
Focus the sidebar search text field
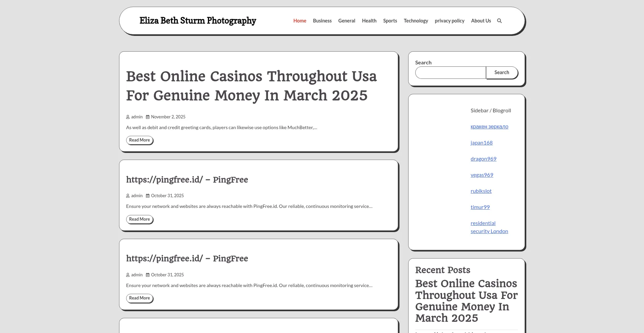[x=450, y=72]
